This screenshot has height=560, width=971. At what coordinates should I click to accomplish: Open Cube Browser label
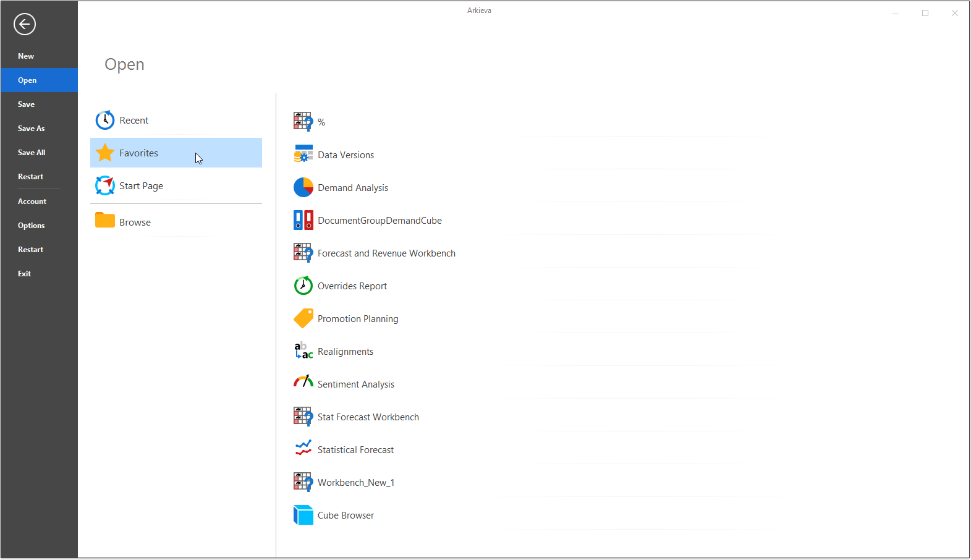pyautogui.click(x=346, y=515)
